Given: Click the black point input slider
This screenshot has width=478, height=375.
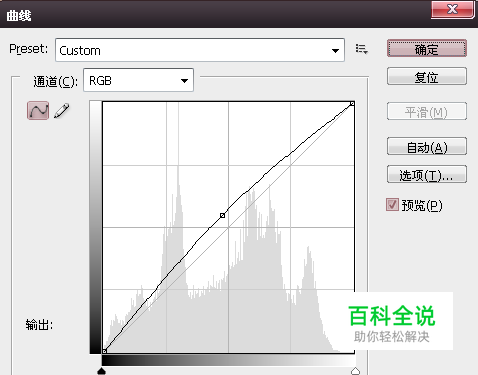Looking at the screenshot, I should (101, 371).
